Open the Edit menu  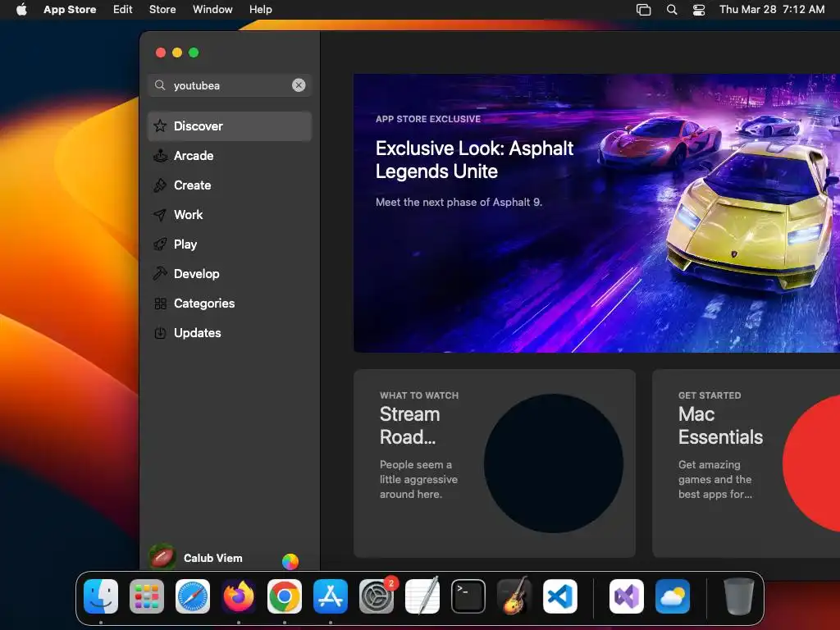tap(123, 9)
